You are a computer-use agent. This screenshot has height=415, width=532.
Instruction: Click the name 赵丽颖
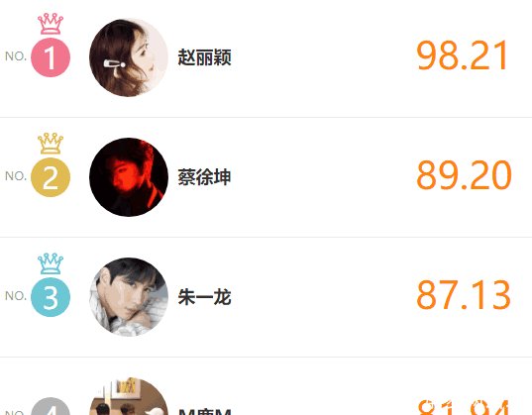tap(205, 57)
